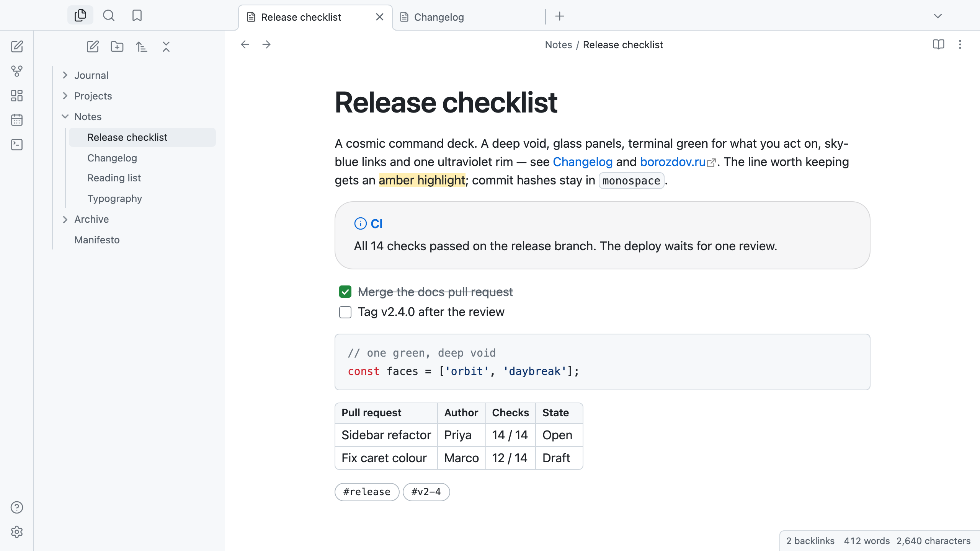Expand the Journal folder
980x551 pixels.
click(65, 75)
